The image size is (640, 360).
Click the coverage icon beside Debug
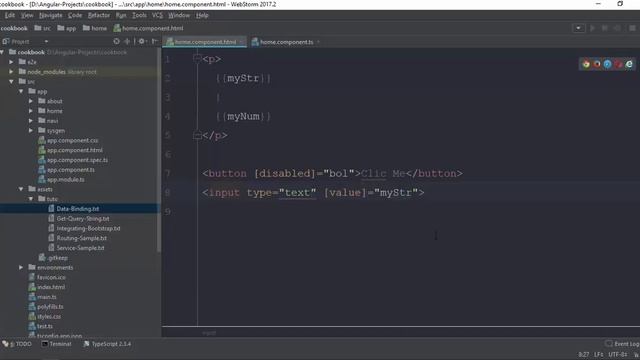pos(618,28)
